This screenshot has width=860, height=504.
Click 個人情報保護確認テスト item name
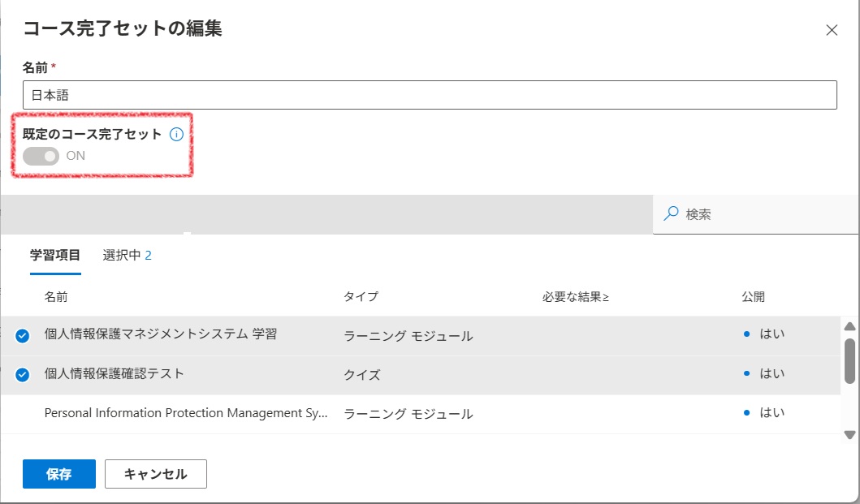[x=114, y=373]
